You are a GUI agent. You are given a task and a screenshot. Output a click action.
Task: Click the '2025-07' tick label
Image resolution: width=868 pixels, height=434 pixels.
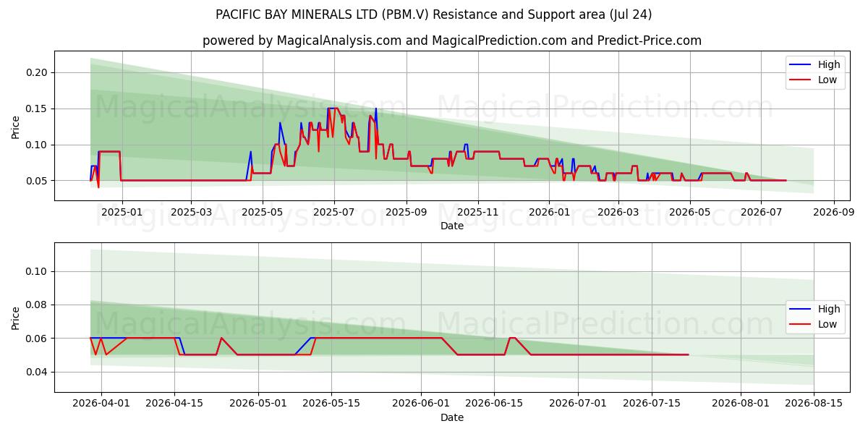click(333, 212)
